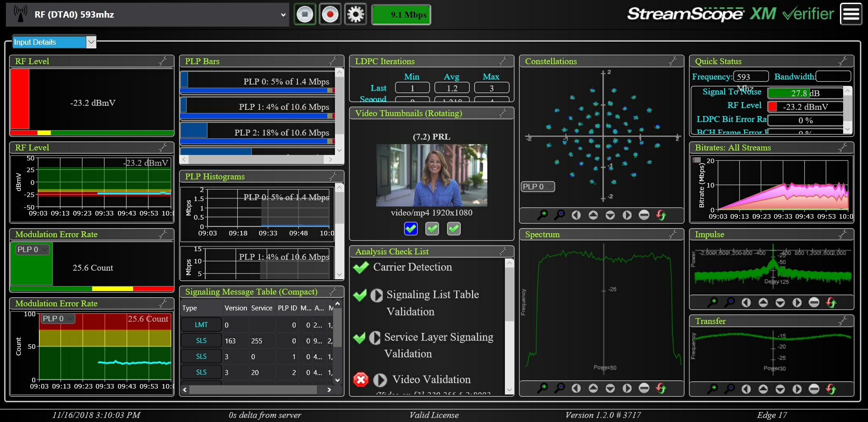Screen dimensions: 868x422
Task: Click the red record button
Action: coord(330,14)
